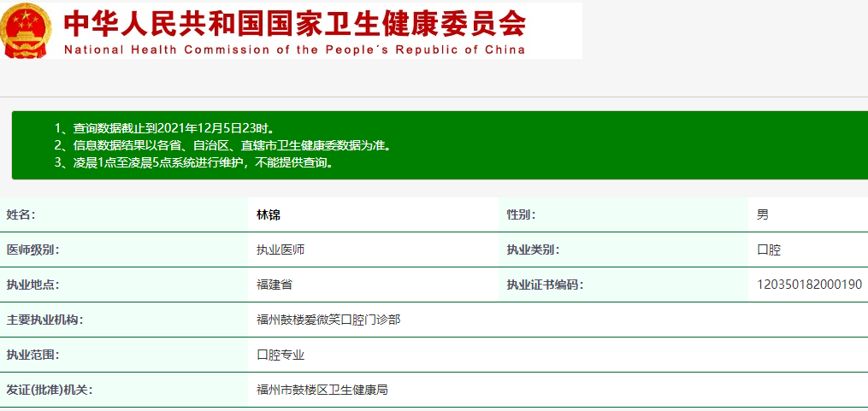The height and width of the screenshot is (411, 868).
Task: Click the 中华人民共和国国家卫生健康委员会 header title
Action: (x=295, y=24)
